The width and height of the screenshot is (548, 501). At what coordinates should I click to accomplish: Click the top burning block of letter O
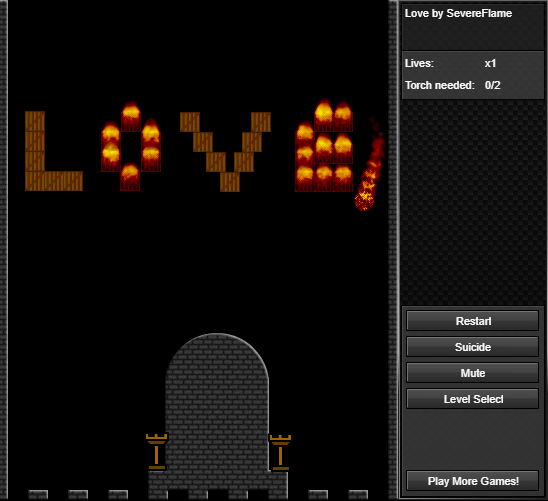click(131, 116)
